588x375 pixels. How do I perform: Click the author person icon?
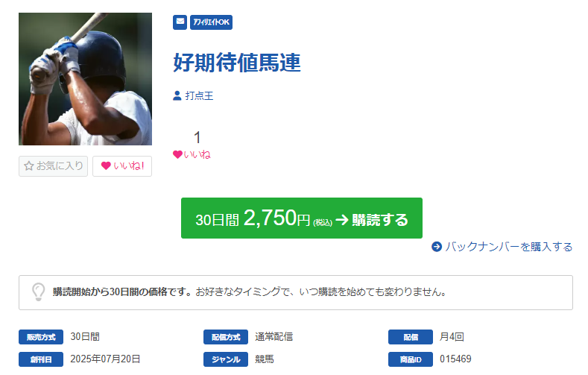(177, 95)
